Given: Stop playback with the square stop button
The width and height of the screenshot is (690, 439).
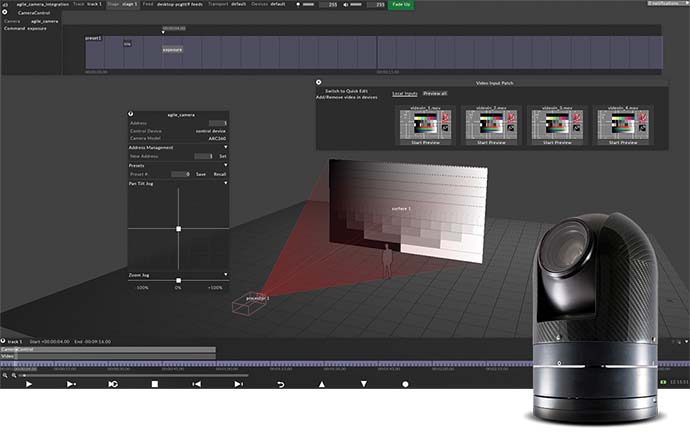Looking at the screenshot, I should click(154, 384).
